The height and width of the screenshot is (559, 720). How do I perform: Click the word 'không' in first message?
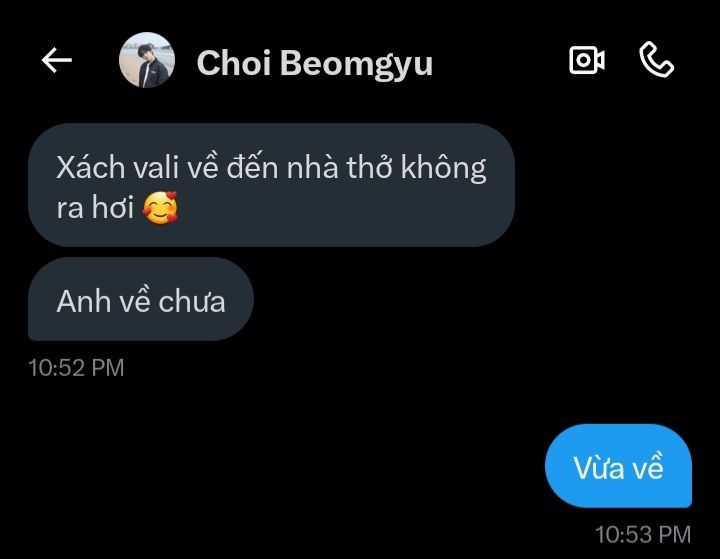(443, 169)
